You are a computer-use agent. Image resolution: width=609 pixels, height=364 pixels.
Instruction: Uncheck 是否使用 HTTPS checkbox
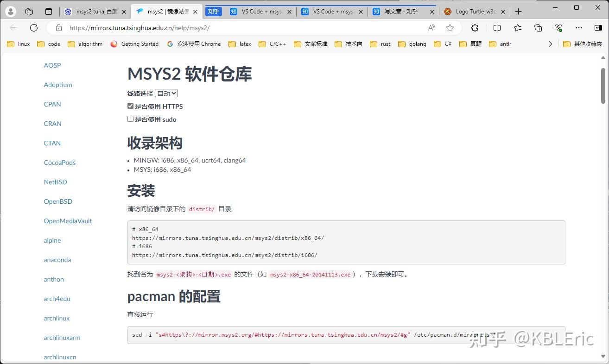tap(130, 106)
